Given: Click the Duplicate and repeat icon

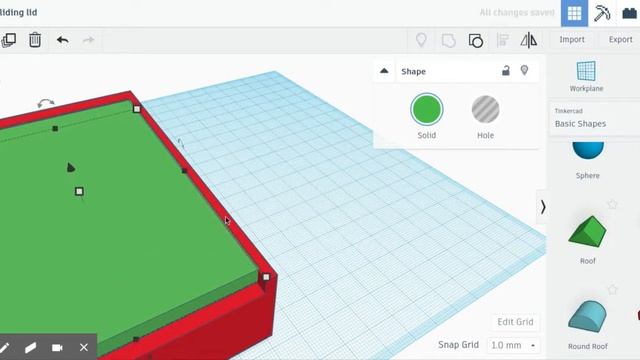Looking at the screenshot, I should pos(9,40).
